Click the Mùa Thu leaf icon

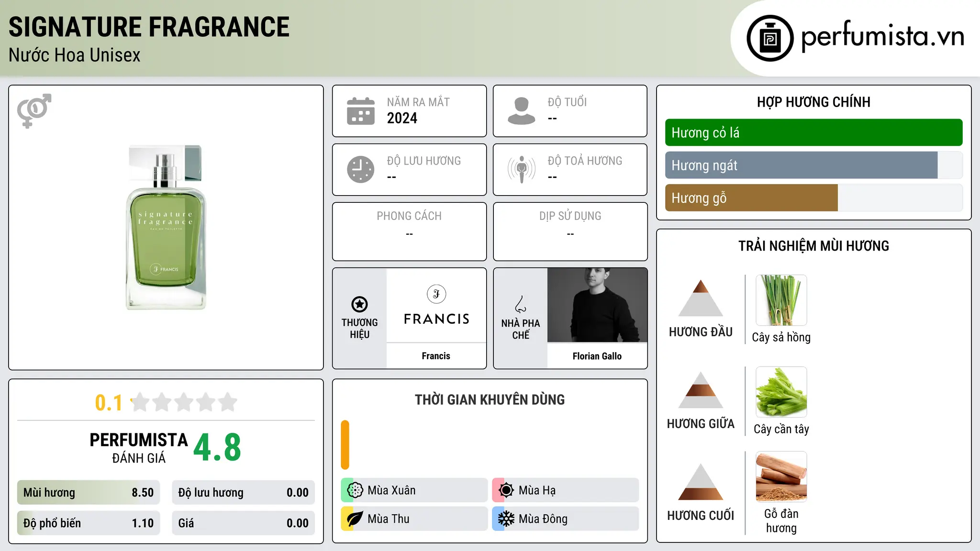point(355,519)
